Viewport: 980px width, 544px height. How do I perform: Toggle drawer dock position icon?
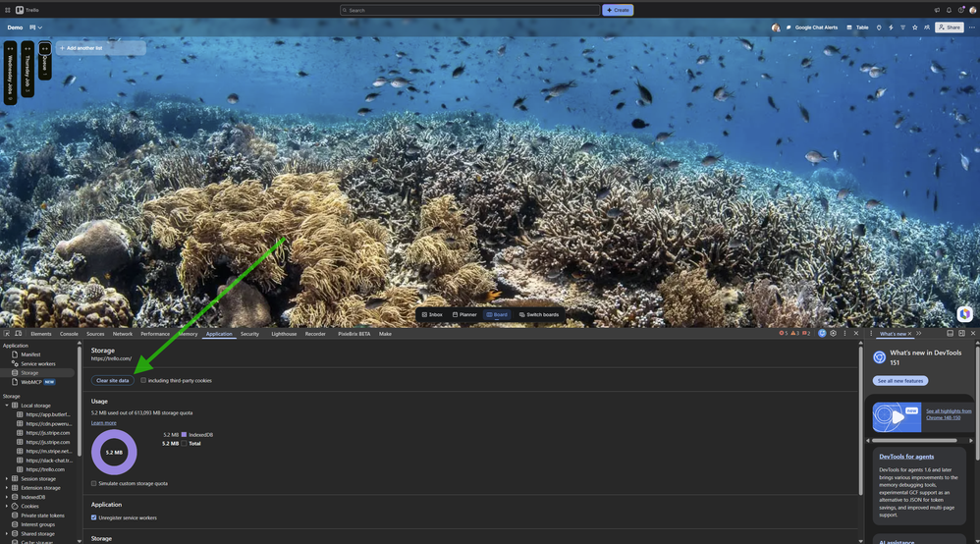pos(950,333)
